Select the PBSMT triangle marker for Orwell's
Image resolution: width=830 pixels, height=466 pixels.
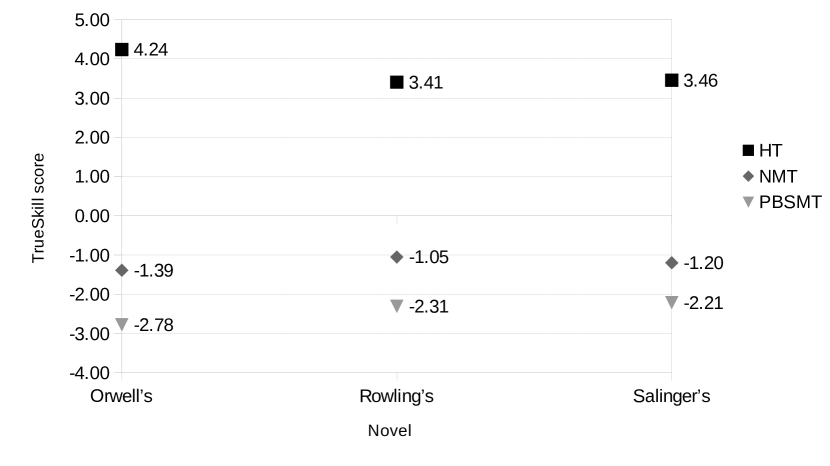[x=122, y=324]
